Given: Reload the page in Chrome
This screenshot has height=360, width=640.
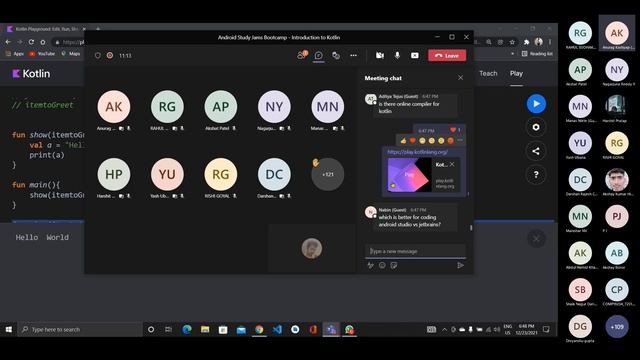Looking at the screenshot, I should pos(31,42).
